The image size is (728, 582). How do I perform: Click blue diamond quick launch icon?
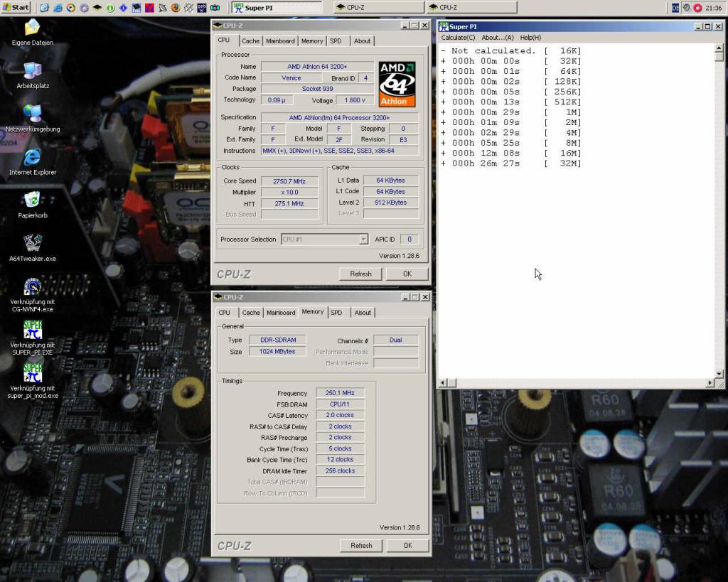click(x=123, y=7)
